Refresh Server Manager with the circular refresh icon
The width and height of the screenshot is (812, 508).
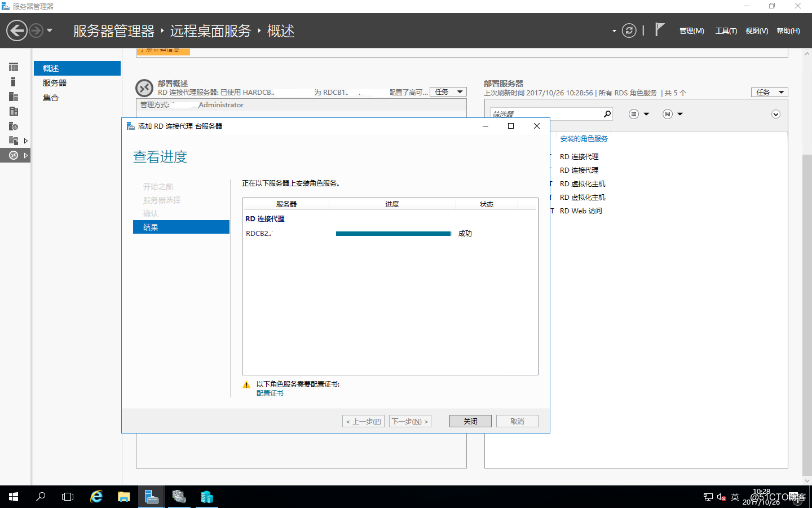pyautogui.click(x=629, y=30)
